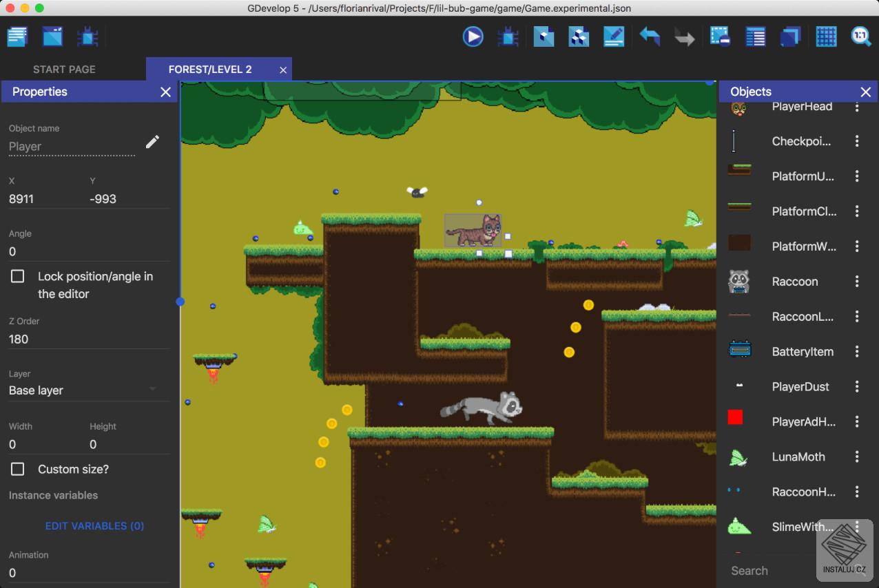Open the layers editor
Viewport: 879px width, 588px height.
[x=791, y=36]
